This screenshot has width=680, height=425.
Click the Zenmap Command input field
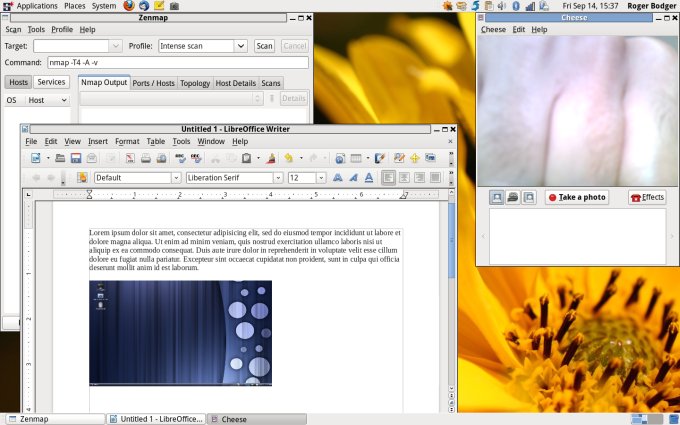coord(178,62)
